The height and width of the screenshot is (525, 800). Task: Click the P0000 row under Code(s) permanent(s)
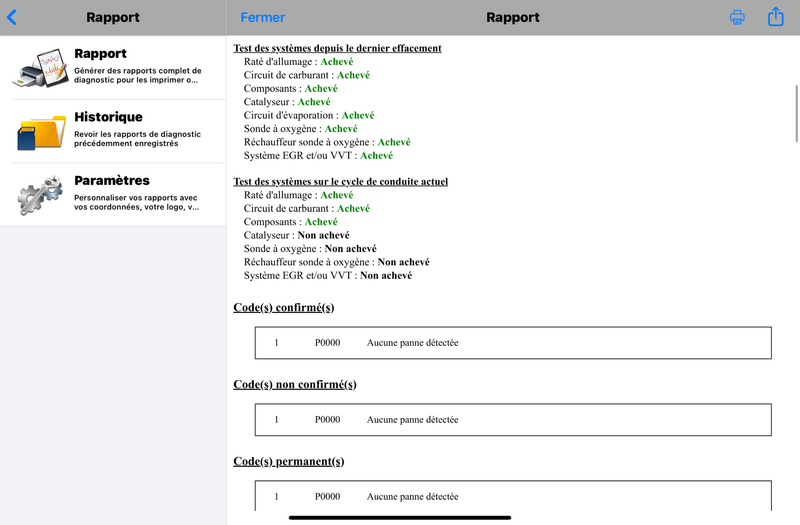[513, 495]
